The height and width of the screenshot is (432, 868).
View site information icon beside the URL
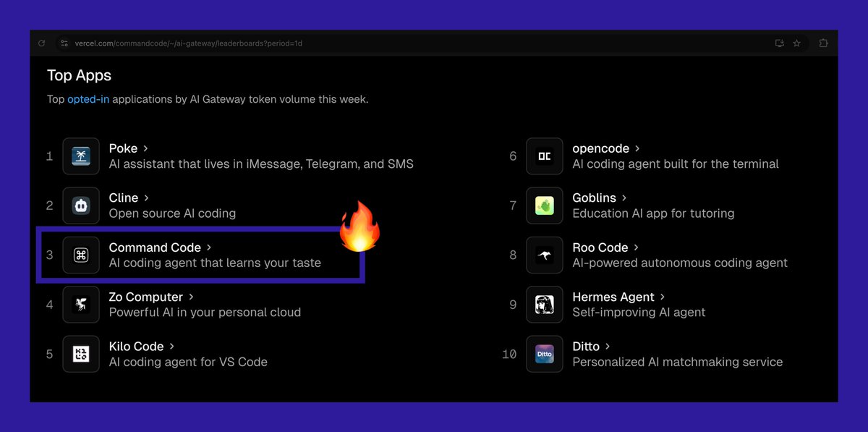(64, 43)
